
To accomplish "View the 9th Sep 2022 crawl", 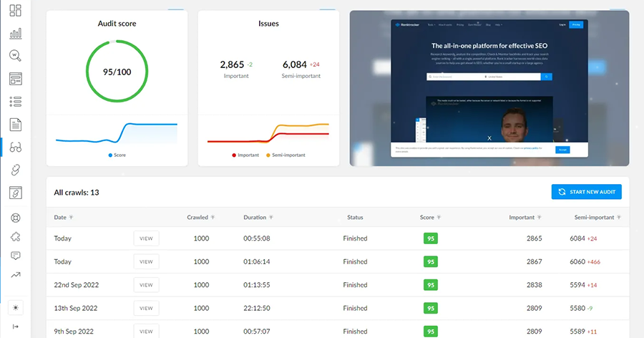I will (x=146, y=332).
